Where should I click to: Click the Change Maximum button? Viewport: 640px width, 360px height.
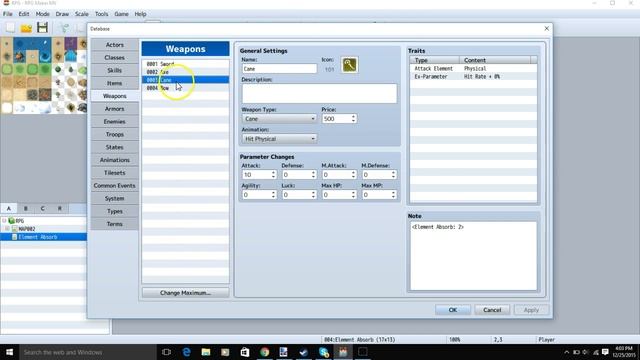point(185,293)
